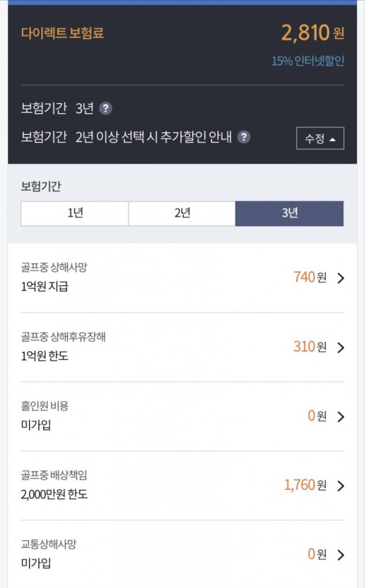Click the 다이렉트 보험료 label
The image size is (365, 588).
[x=62, y=33]
